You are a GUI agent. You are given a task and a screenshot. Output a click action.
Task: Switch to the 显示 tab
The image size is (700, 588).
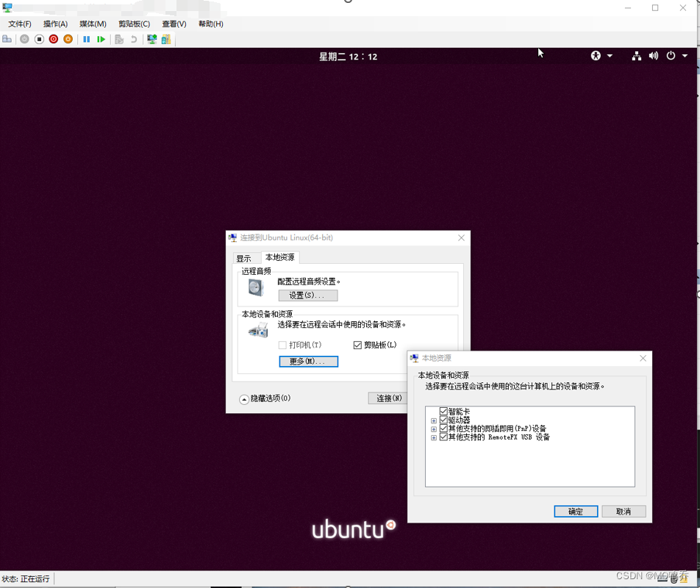click(x=246, y=257)
